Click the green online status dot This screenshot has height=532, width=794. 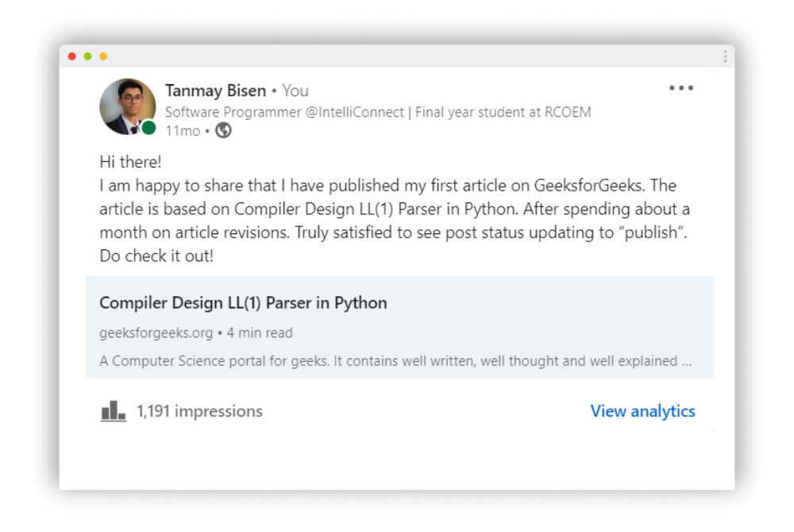tap(148, 127)
